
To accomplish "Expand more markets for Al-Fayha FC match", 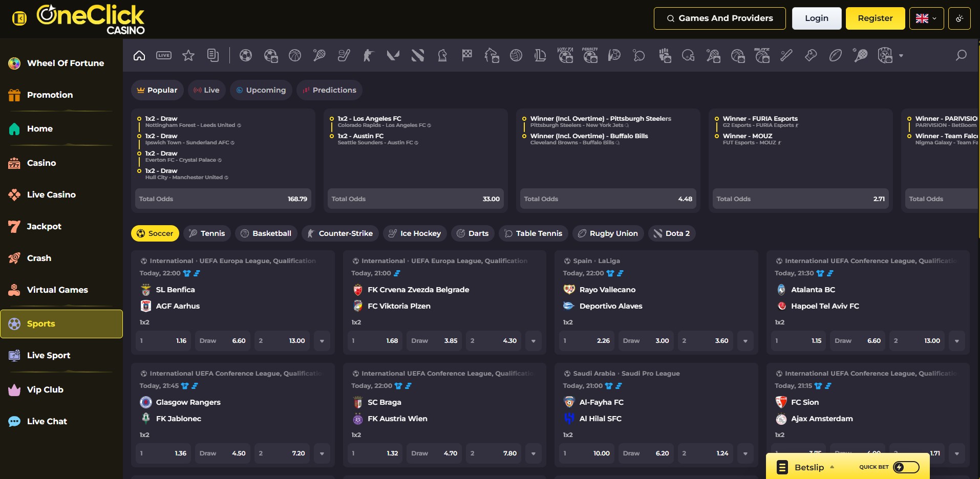I will point(745,453).
